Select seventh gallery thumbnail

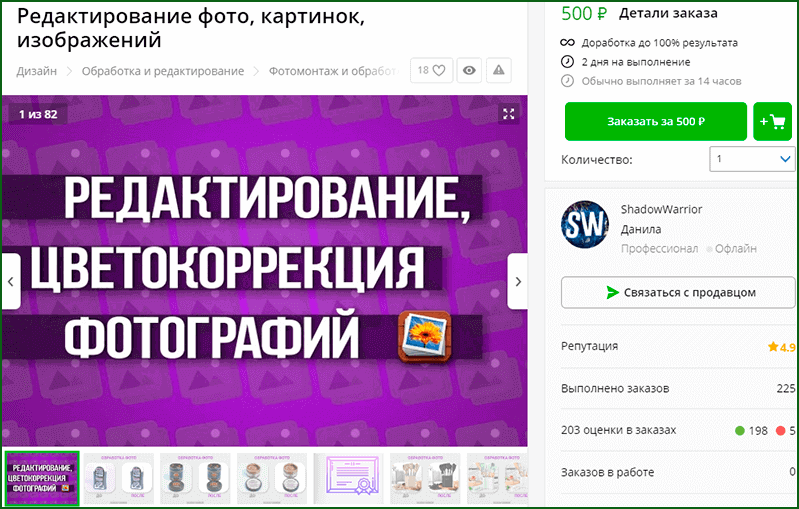pos(497,478)
